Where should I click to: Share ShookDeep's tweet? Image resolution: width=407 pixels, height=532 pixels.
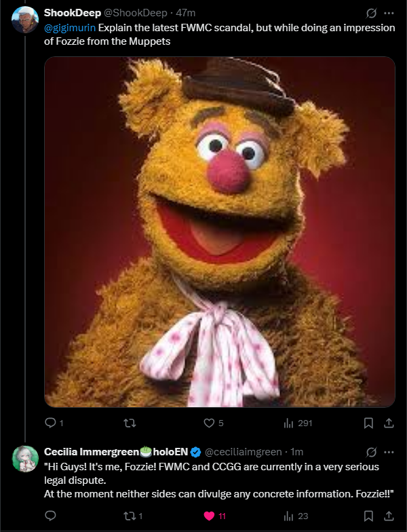tap(389, 423)
